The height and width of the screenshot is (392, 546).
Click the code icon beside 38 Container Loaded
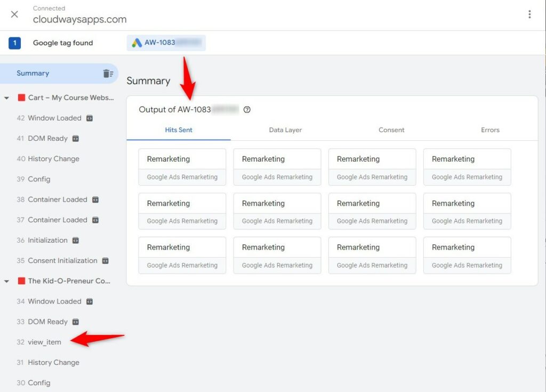95,199
